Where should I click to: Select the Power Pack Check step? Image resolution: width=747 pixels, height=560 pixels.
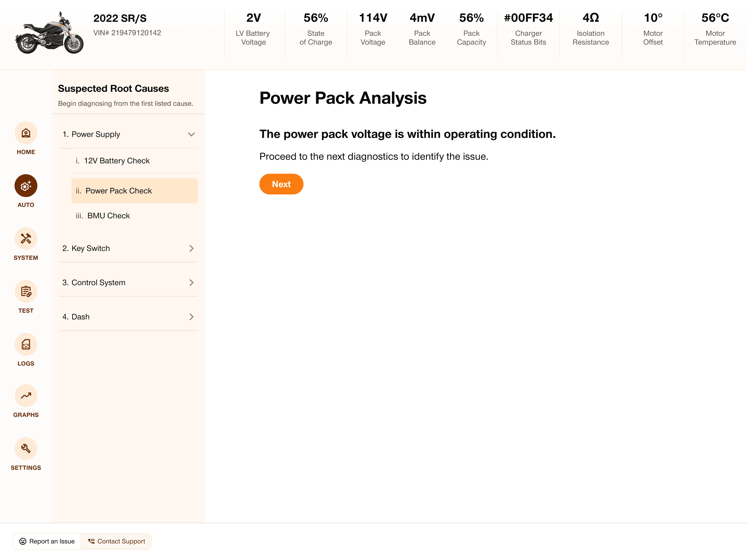(x=134, y=191)
